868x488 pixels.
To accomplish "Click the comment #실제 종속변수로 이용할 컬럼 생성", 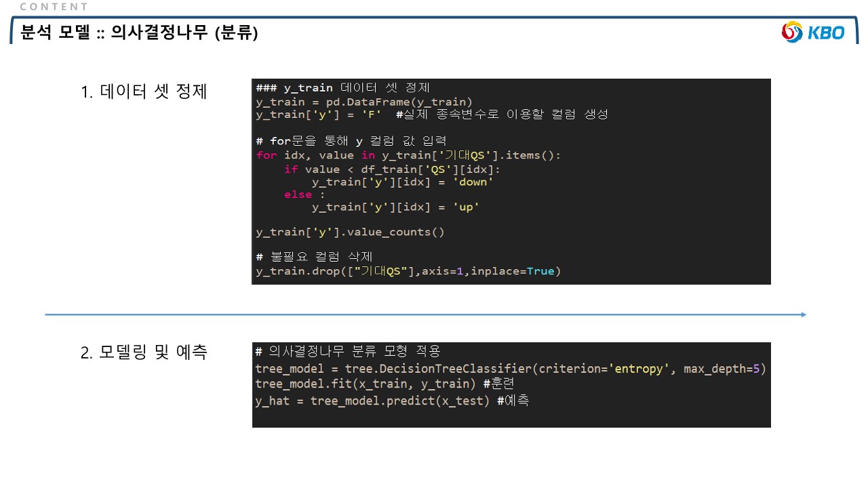I will click(502, 115).
